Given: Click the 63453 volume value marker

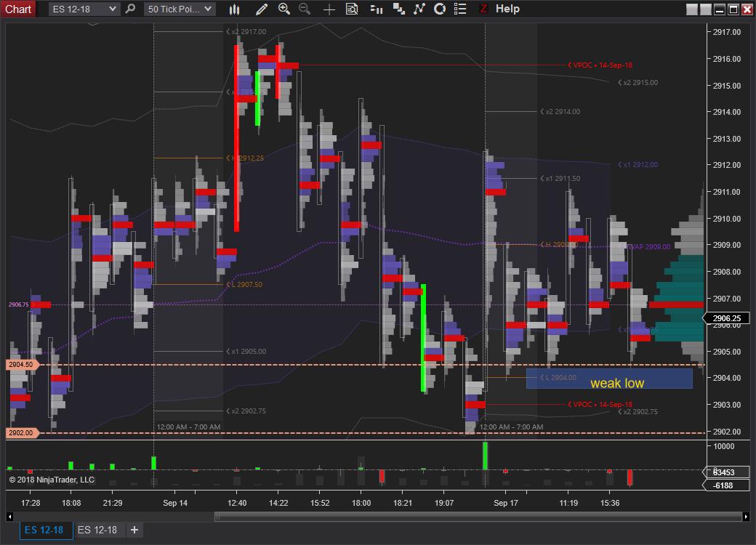Looking at the screenshot, I should coord(727,472).
